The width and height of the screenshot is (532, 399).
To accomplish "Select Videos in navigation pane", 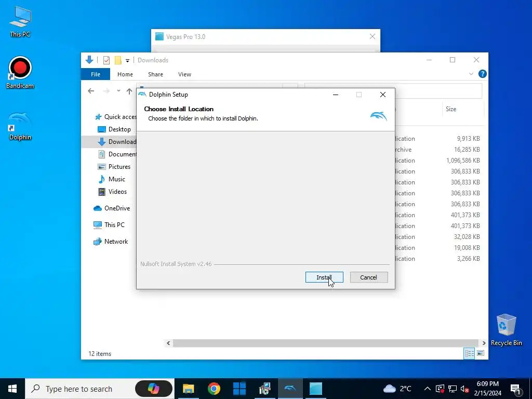I will click(x=112, y=192).
